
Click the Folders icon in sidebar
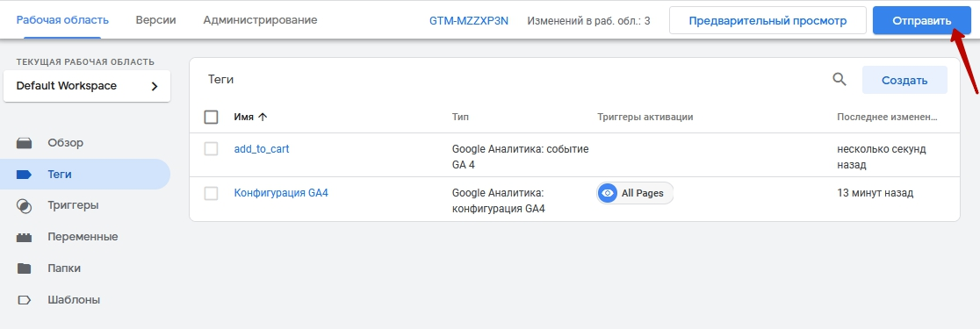25,268
